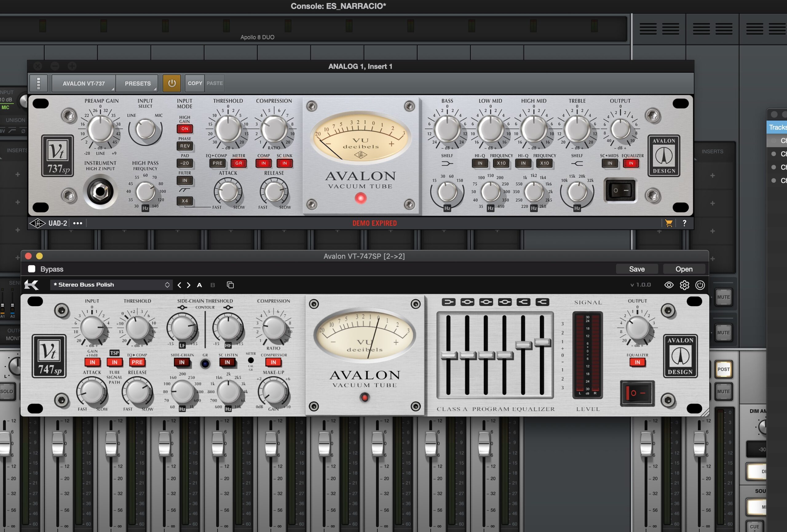Expand the PRESETS menu
Screen dimensions: 787x532
click(137, 83)
